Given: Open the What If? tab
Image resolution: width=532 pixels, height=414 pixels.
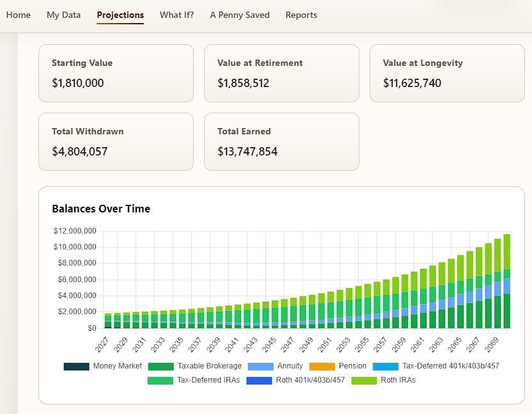Looking at the screenshot, I should 176,15.
